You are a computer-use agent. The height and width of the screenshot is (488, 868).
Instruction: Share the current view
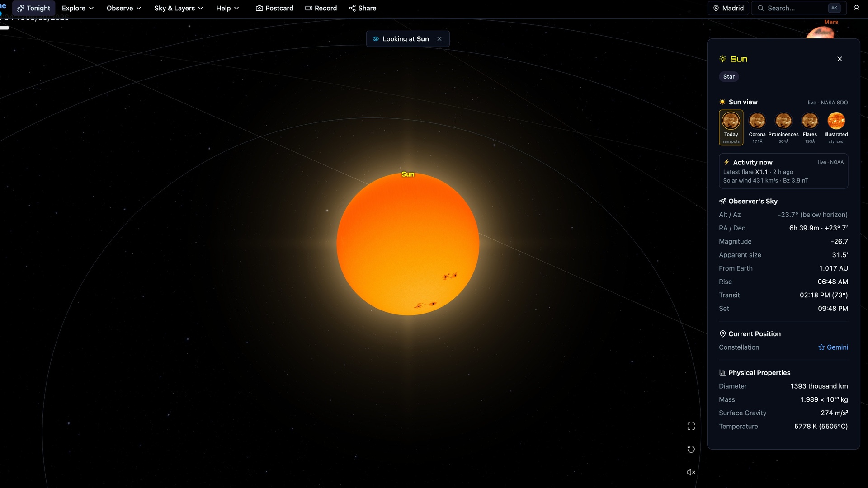tap(363, 8)
